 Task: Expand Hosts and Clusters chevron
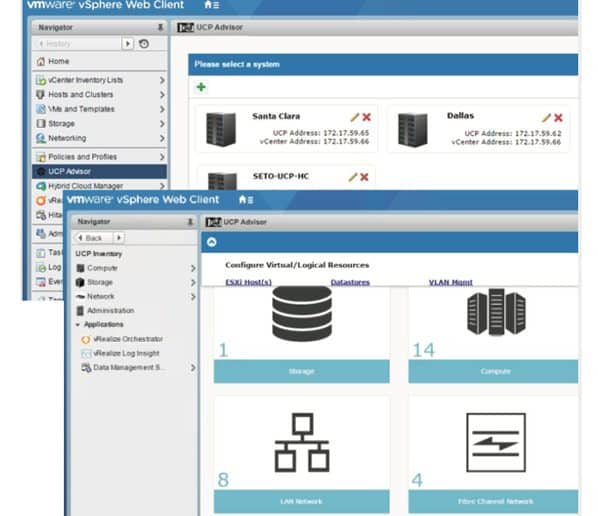tap(162, 95)
